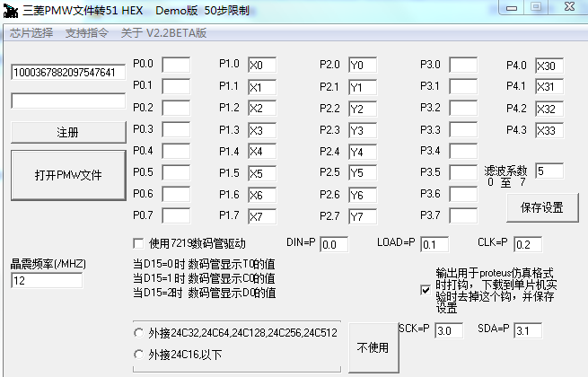Click the P0.6 input field
This screenshot has width=588, height=377.
[x=176, y=194]
